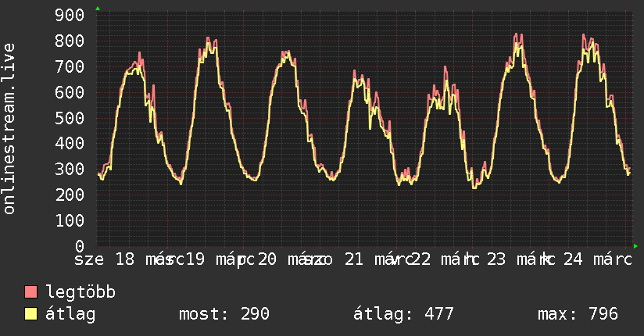Click the 'max: 796' statistic

578,314
